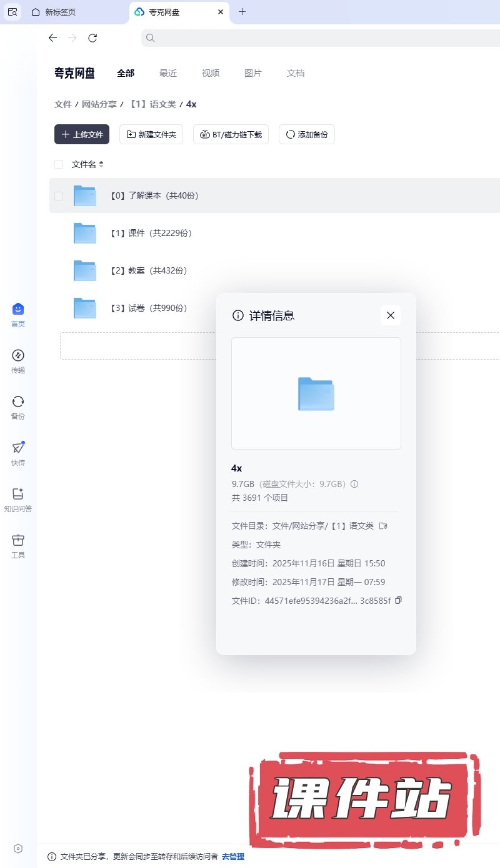The height and width of the screenshot is (868, 500).
Task: Go to 首页 home sidebar icon
Action: 17,310
